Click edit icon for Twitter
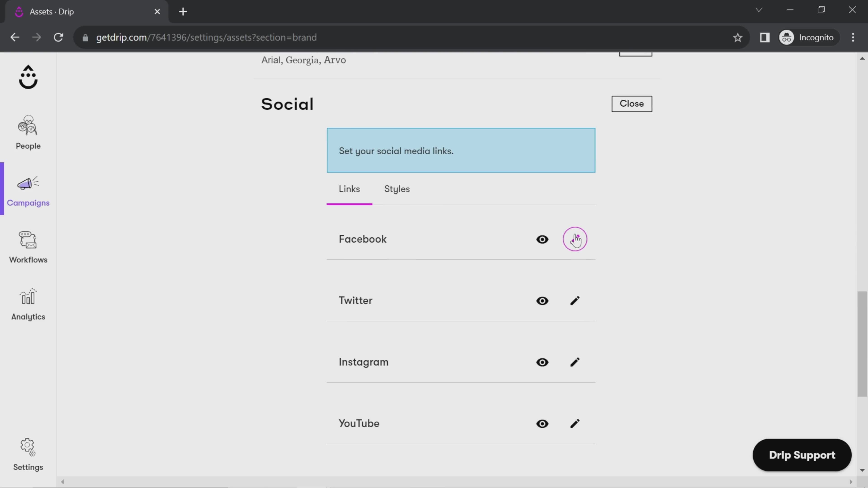Screen dimensions: 868x488 (x=574, y=300)
